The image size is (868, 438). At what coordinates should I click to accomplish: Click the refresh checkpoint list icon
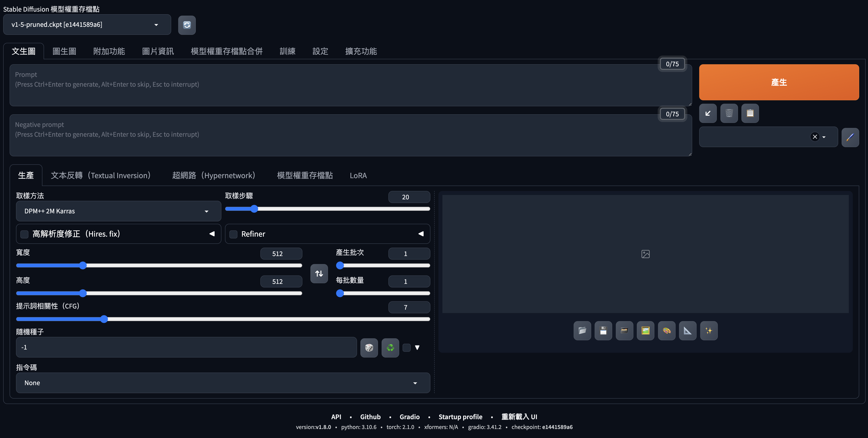187,25
